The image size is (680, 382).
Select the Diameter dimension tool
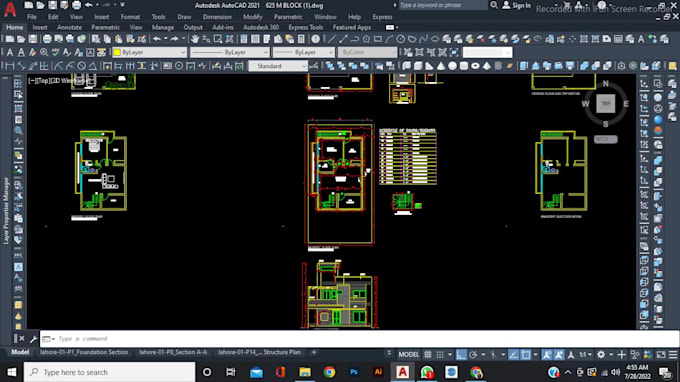coord(81,66)
